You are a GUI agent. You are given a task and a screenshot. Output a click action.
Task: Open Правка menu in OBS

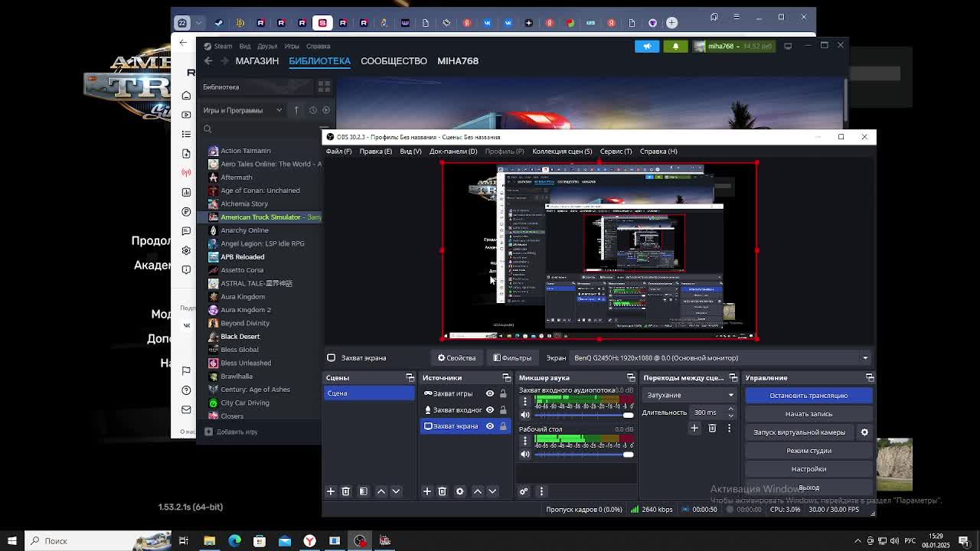point(375,152)
